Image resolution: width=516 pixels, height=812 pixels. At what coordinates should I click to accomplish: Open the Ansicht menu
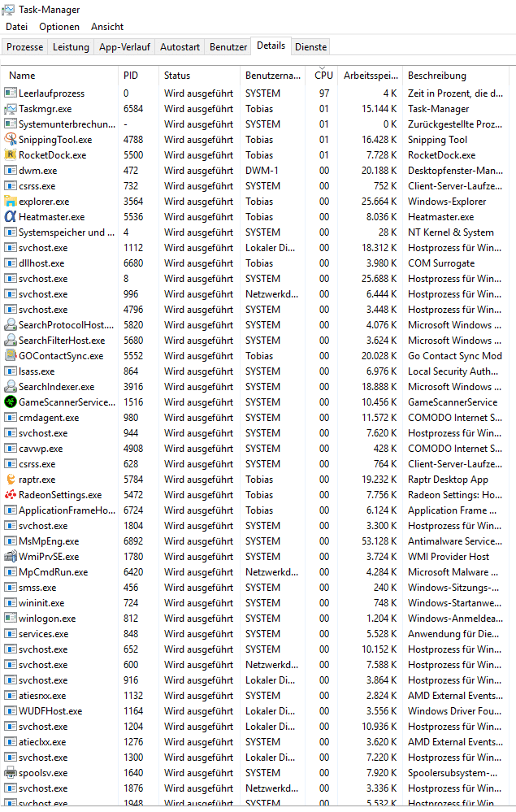click(107, 26)
